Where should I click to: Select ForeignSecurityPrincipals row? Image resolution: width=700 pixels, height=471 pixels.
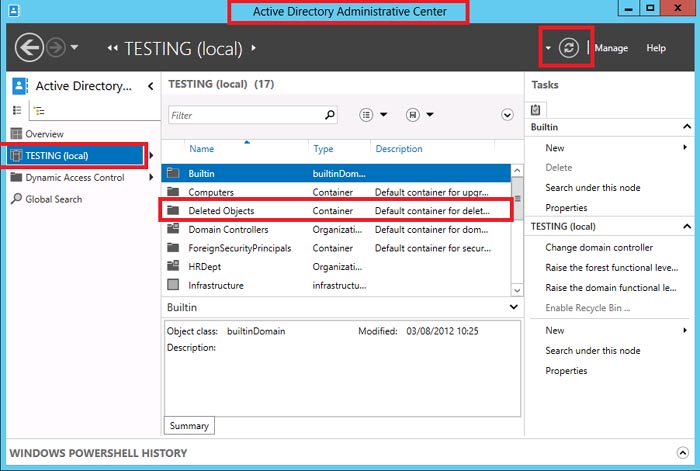(x=336, y=248)
